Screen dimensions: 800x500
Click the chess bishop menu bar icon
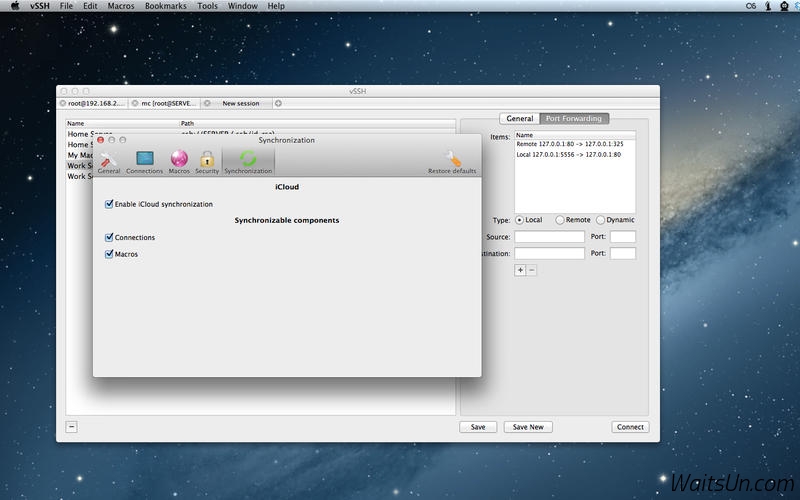[x=767, y=6]
